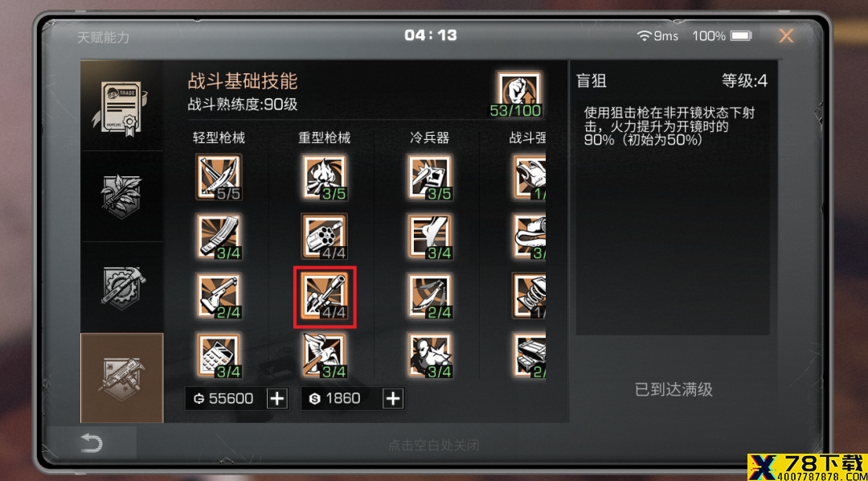This screenshot has height=481, width=868.
Task: Select the axe skill icon showing 2/4
Action: [219, 297]
